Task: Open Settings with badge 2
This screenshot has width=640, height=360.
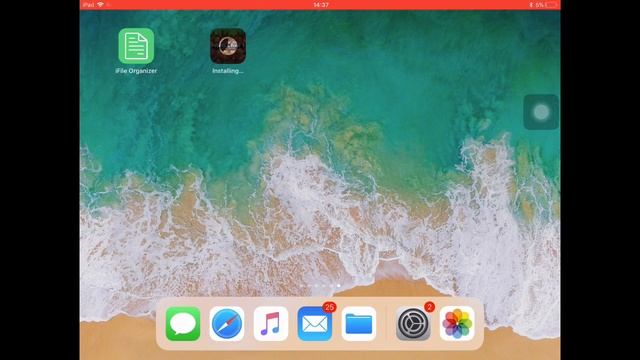Action: pyautogui.click(x=413, y=324)
